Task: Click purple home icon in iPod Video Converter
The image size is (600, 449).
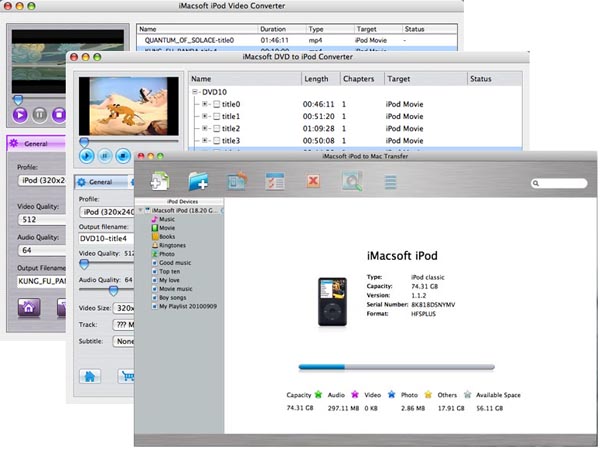Action: [x=29, y=307]
